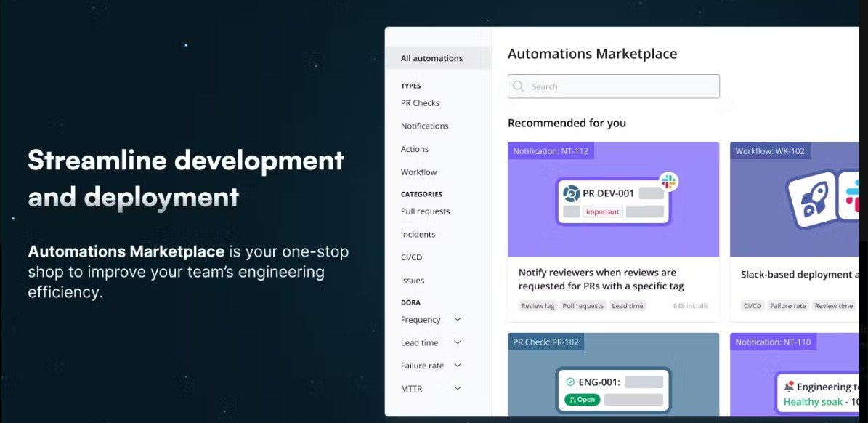Click the bell icon beside Engineering
868x423 pixels.
789,386
